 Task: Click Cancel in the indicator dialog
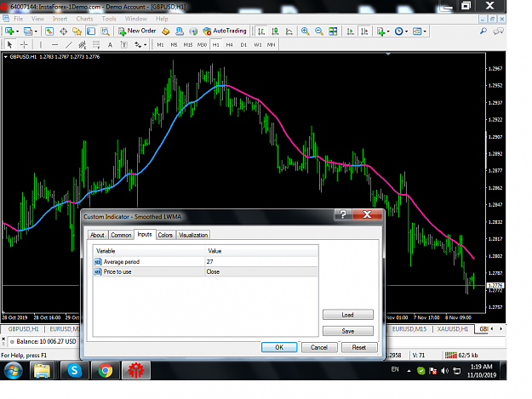[x=319, y=347]
